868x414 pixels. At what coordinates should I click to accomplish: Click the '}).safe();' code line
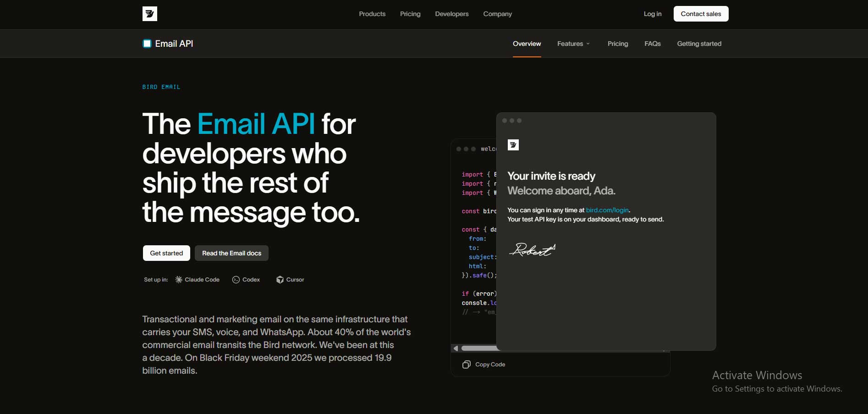tap(479, 276)
